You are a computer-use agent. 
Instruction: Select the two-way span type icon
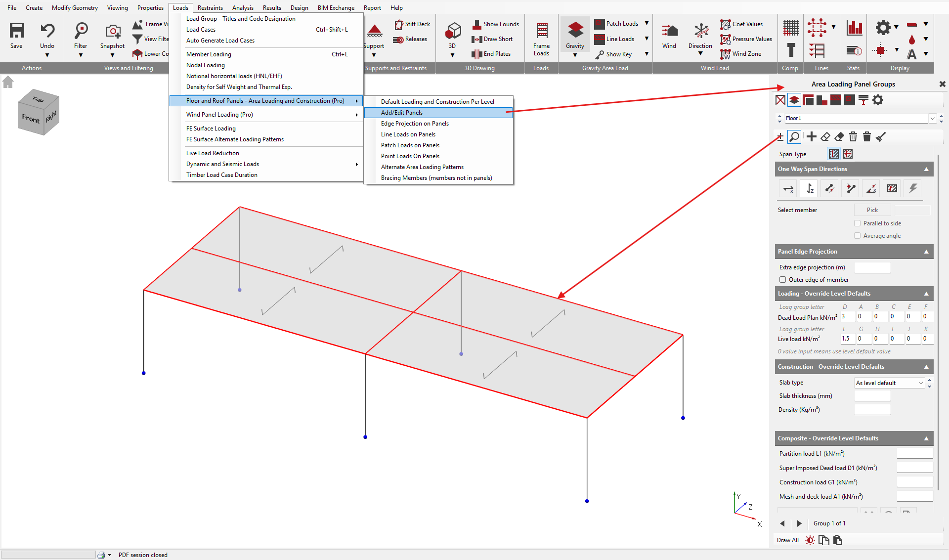pyautogui.click(x=848, y=154)
